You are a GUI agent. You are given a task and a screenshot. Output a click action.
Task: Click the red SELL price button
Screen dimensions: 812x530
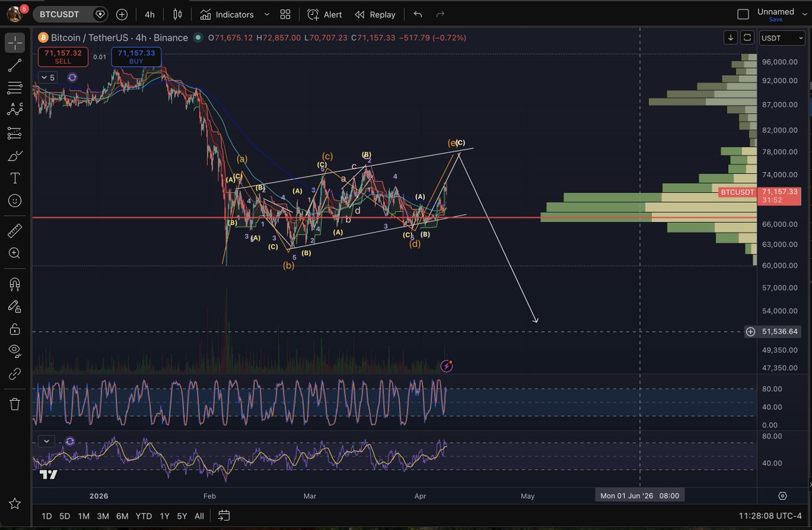click(x=63, y=56)
